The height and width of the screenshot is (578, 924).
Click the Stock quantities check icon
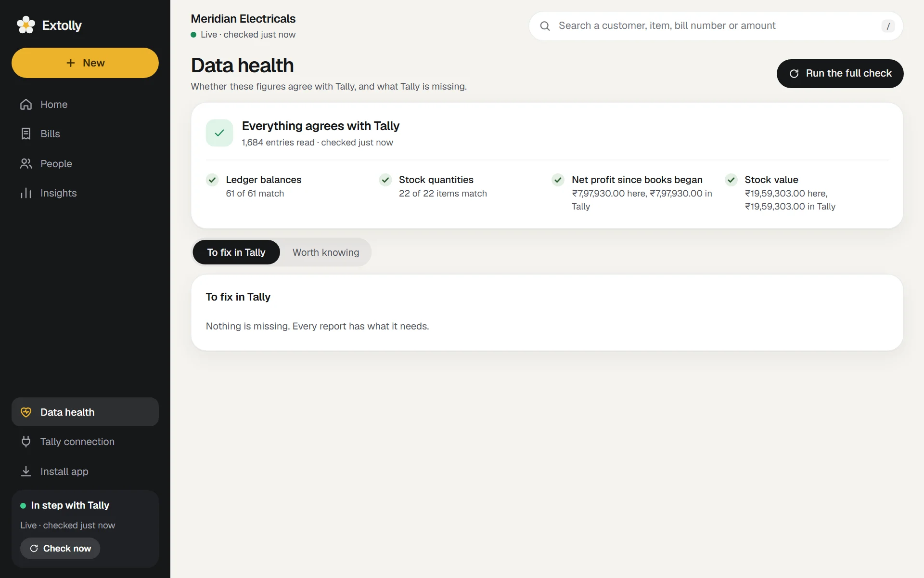385,180
